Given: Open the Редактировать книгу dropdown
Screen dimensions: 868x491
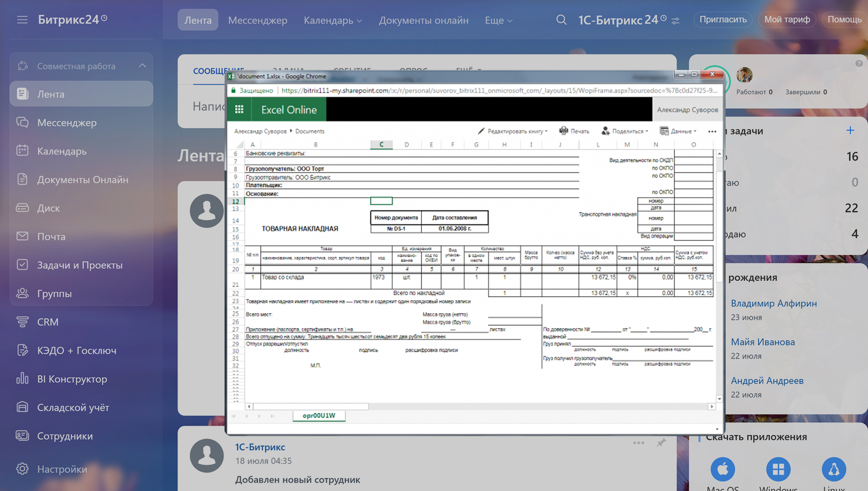Looking at the screenshot, I should (x=513, y=131).
